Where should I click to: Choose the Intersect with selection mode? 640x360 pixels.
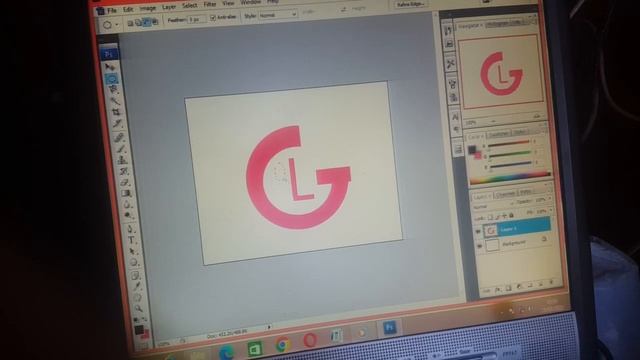pos(155,22)
